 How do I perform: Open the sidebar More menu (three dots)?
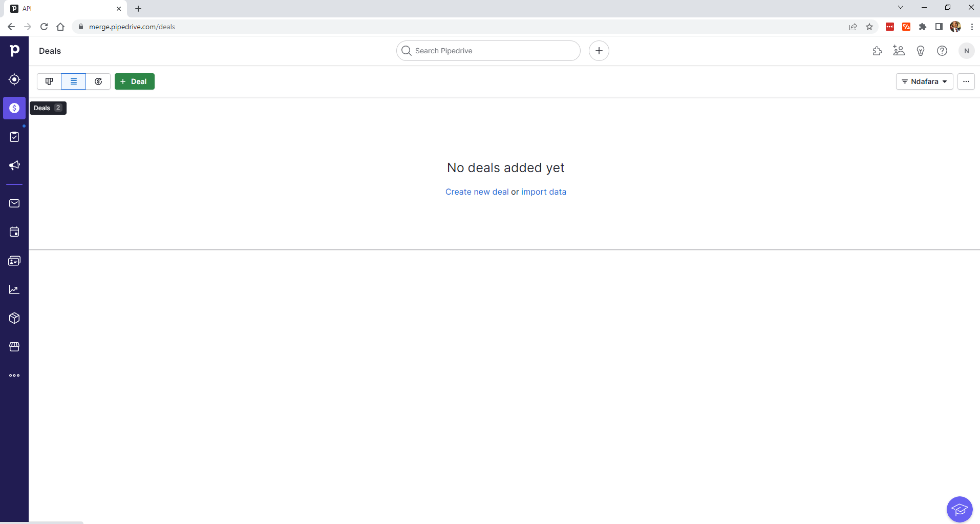[x=14, y=375]
